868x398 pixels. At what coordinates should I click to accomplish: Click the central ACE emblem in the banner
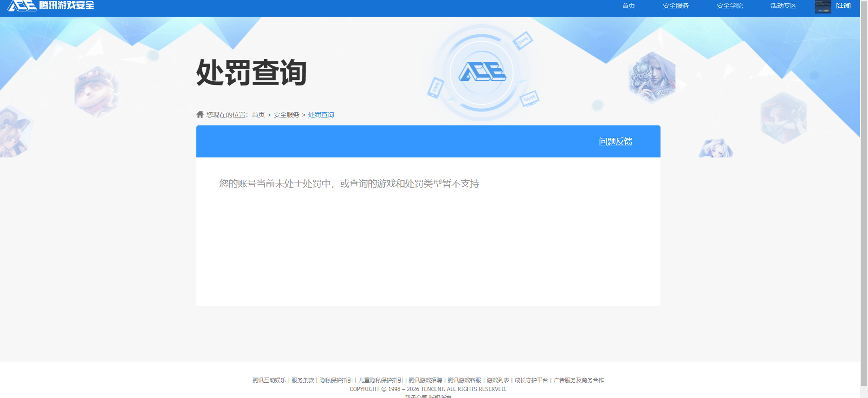coord(482,72)
